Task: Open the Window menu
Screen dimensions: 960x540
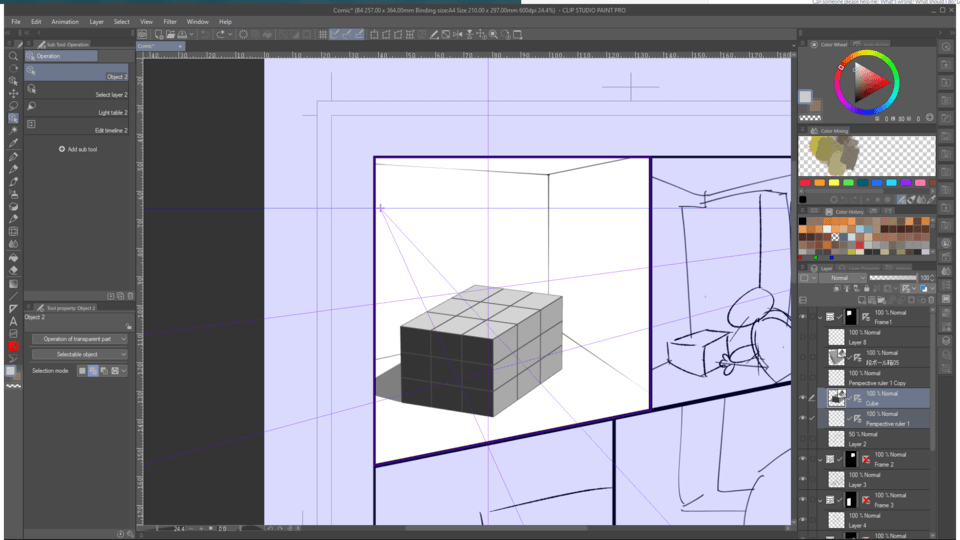Action: (x=197, y=21)
